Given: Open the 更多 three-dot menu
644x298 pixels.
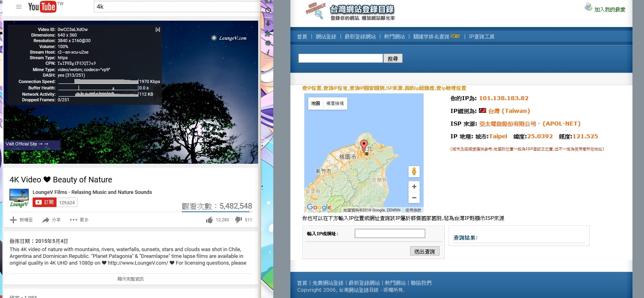Looking at the screenshot, I should pos(79,220).
